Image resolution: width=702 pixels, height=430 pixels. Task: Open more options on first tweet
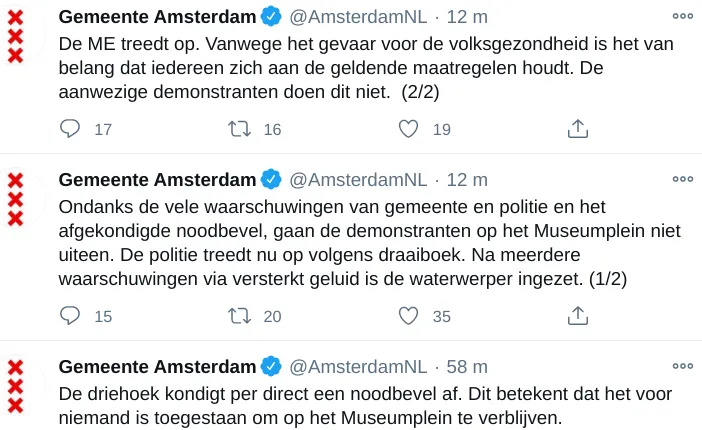682,16
